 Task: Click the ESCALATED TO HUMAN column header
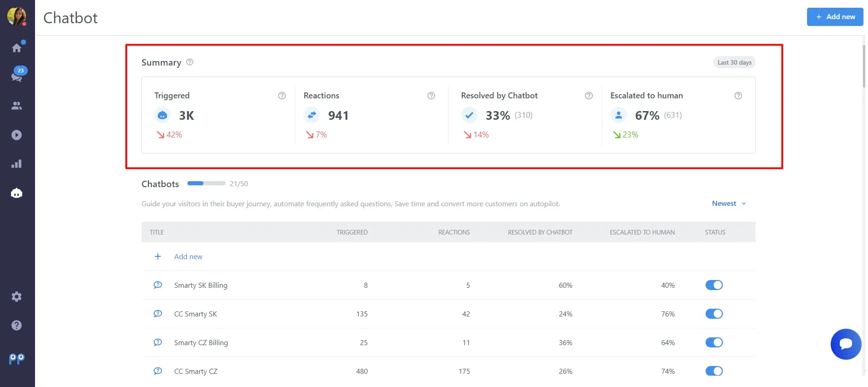tap(642, 232)
